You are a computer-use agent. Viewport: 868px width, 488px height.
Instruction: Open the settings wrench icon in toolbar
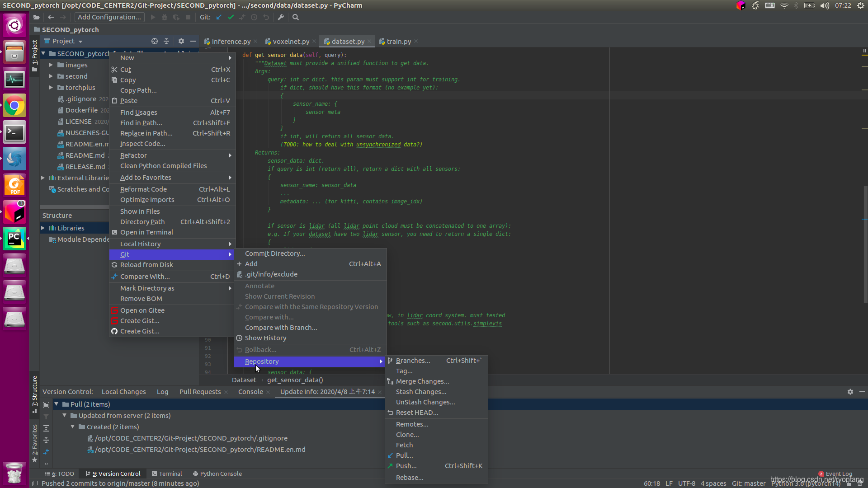(281, 17)
